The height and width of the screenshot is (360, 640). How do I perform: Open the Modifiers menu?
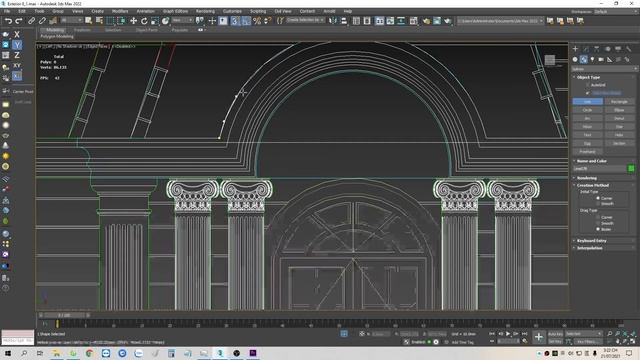point(120,11)
